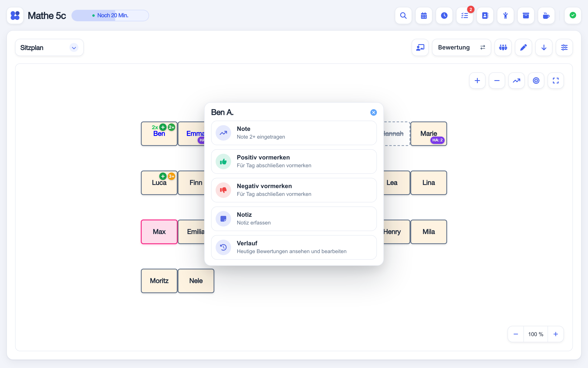Click the download arrow icon
Image resolution: width=588 pixels, height=368 pixels.
[x=544, y=47]
